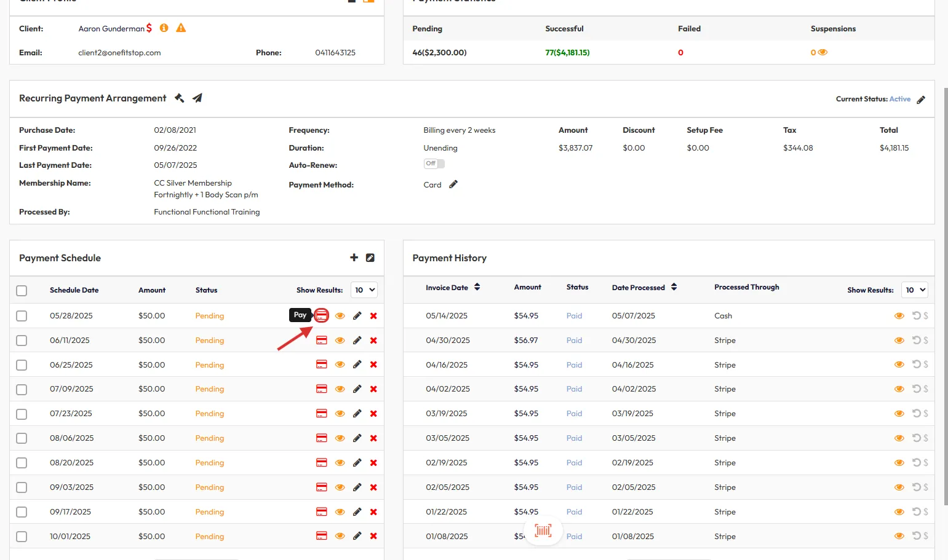Viewport: 948px width, 560px height.
Task: Edit the 07/09/2025 scheduled payment
Action: coord(357,389)
